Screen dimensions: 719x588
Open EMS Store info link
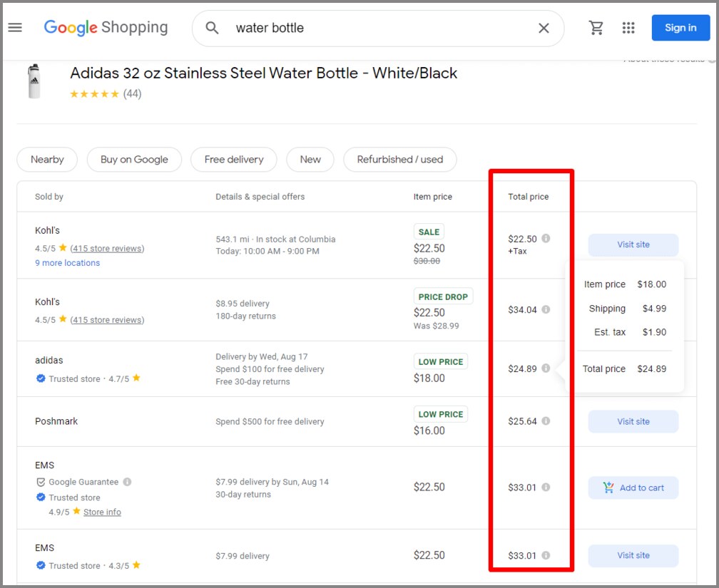pyautogui.click(x=102, y=512)
